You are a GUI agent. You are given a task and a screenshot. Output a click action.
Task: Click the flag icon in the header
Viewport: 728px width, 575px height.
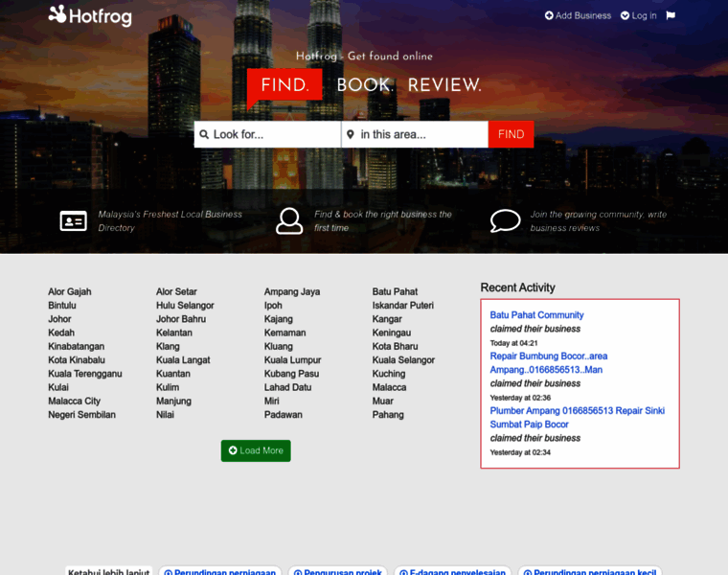pos(671,15)
